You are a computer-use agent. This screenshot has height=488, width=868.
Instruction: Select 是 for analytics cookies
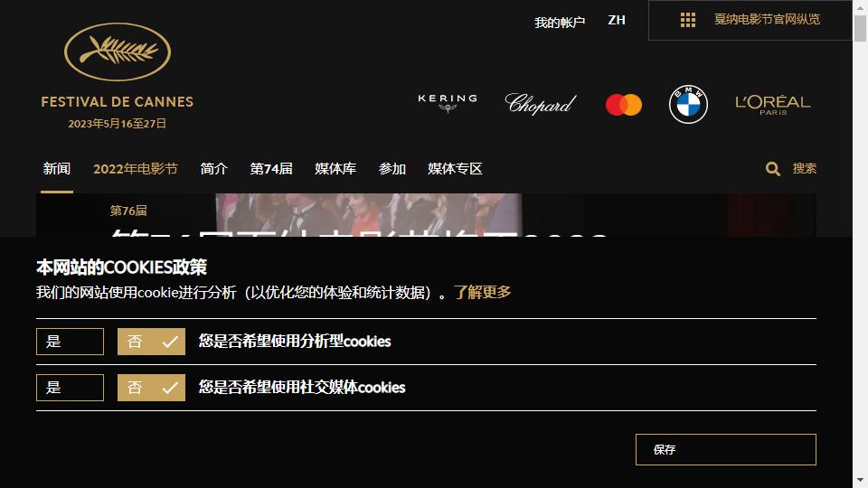click(70, 342)
